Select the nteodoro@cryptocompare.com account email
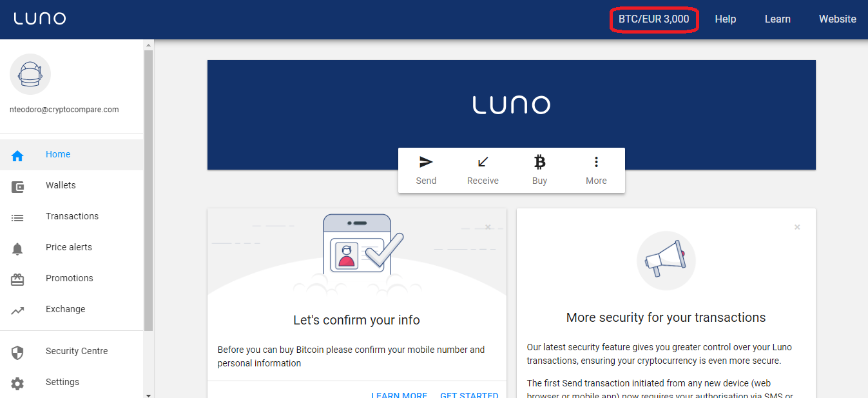Viewport: 868px width, 398px height. click(x=64, y=110)
